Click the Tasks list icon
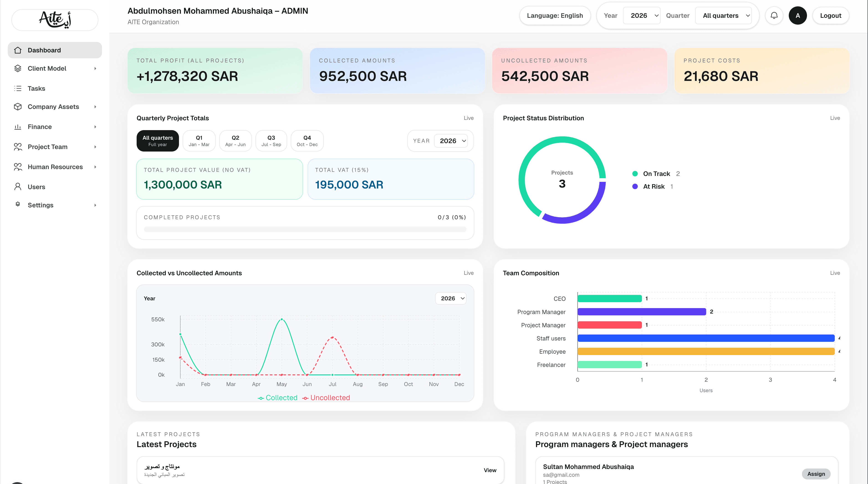The height and width of the screenshot is (484, 868). [x=18, y=88]
